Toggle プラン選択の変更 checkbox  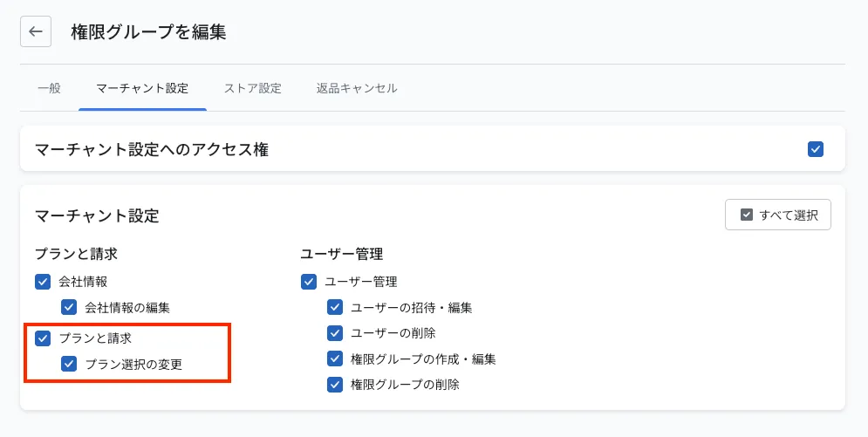point(69,364)
